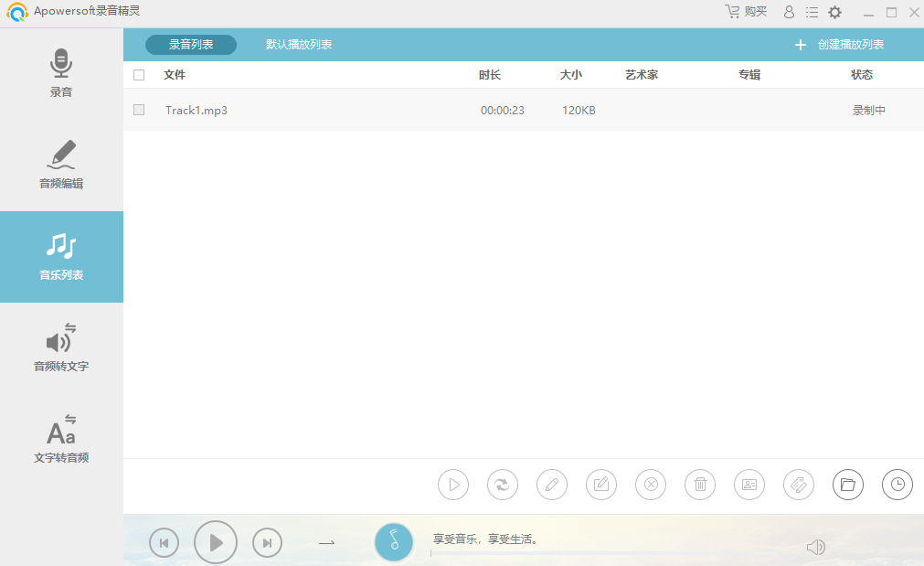Click the 购买 purchase link

pyautogui.click(x=746, y=12)
